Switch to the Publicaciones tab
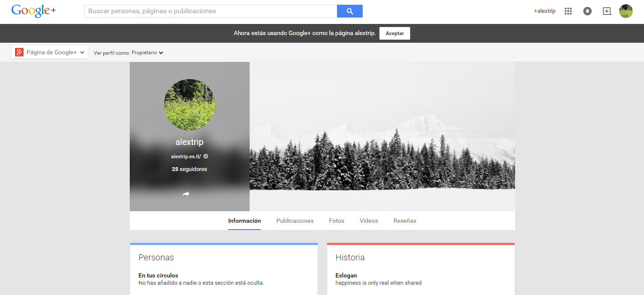 tap(295, 221)
